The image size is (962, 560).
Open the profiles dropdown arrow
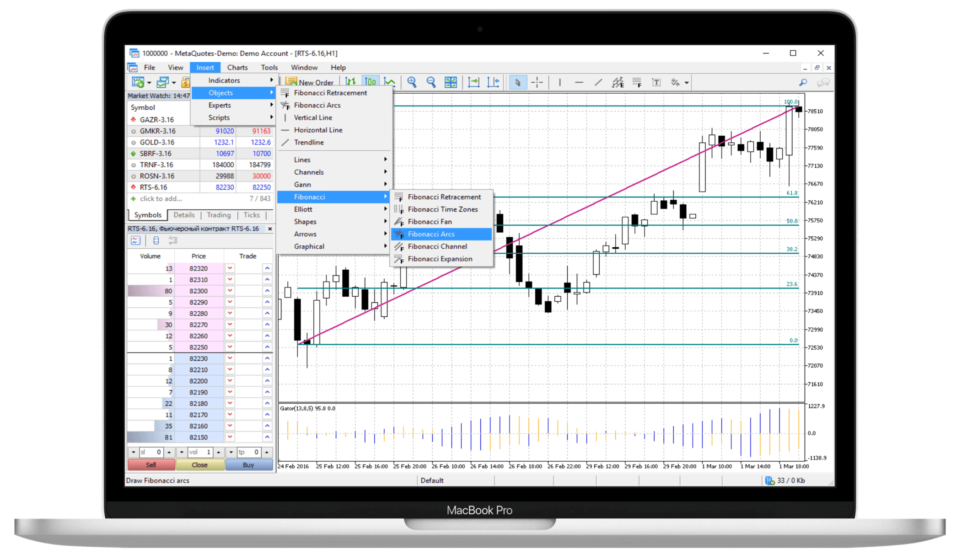pyautogui.click(x=174, y=83)
